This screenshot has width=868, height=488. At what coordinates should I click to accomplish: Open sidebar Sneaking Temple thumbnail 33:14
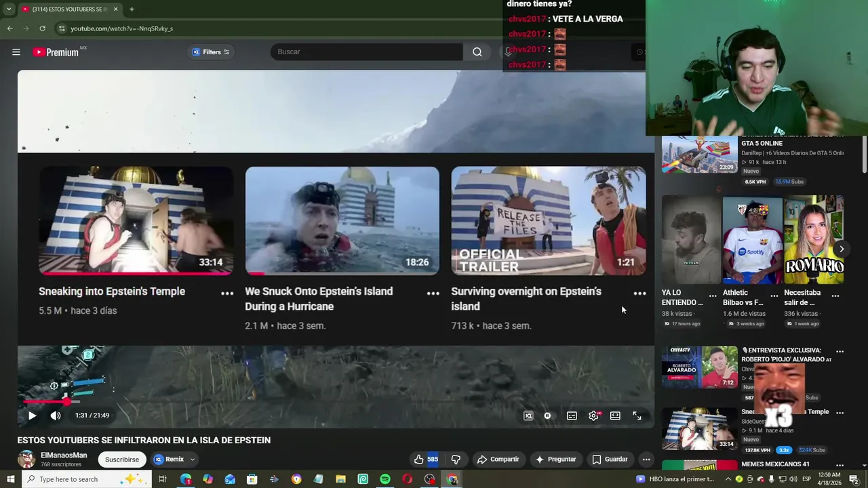pyautogui.click(x=700, y=428)
